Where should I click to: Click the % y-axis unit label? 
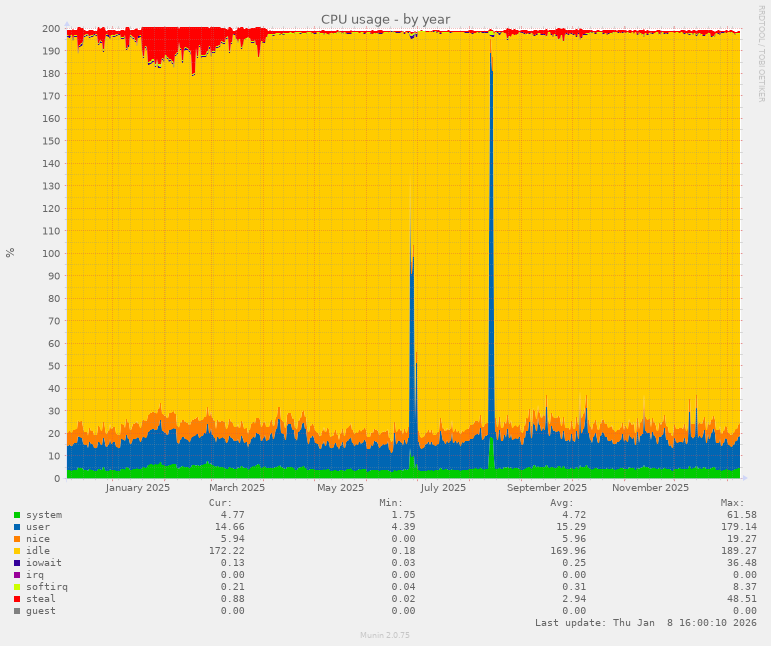point(10,253)
